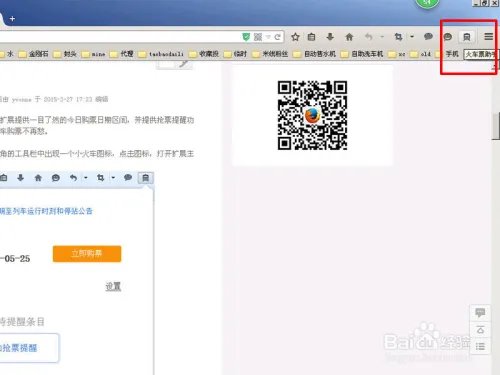Open the xc bookmarks folder
The height and width of the screenshot is (375, 500).
point(397,54)
